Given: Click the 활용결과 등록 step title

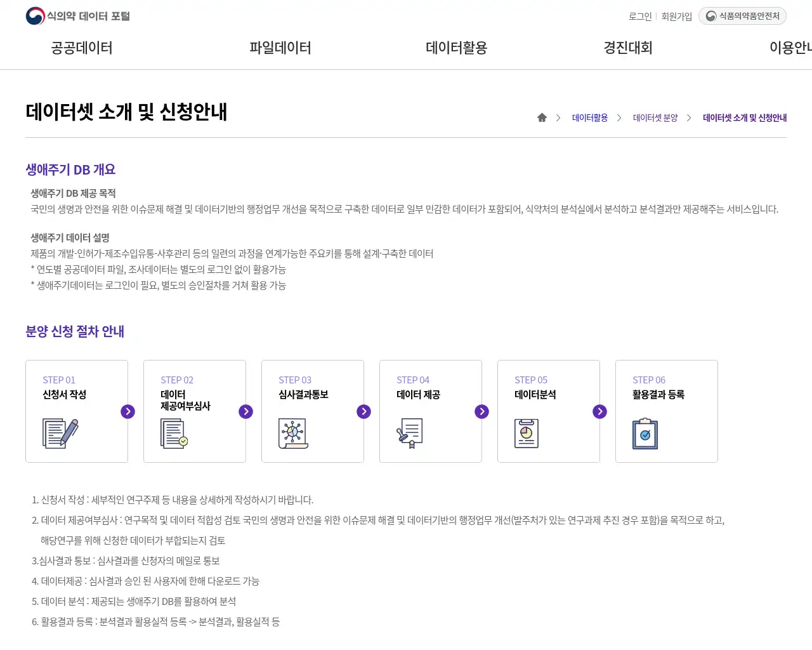Looking at the screenshot, I should (x=658, y=395).
